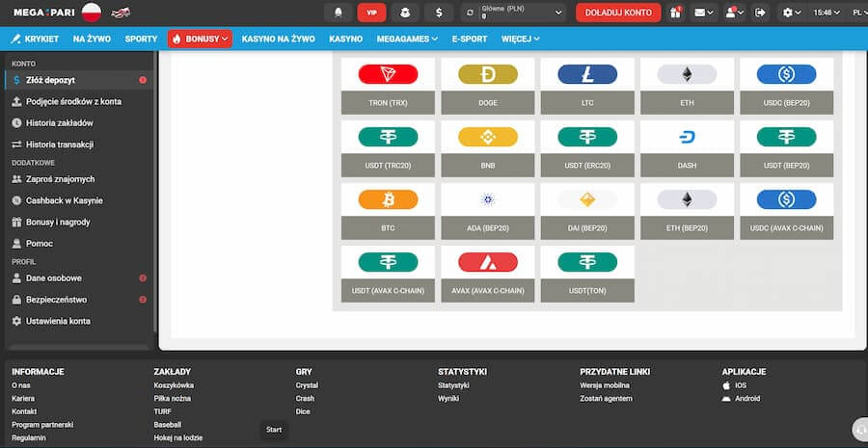Screen dimensions: 868x448
Task: Choose ADA (BEP20) deposit method
Action: pos(488,211)
